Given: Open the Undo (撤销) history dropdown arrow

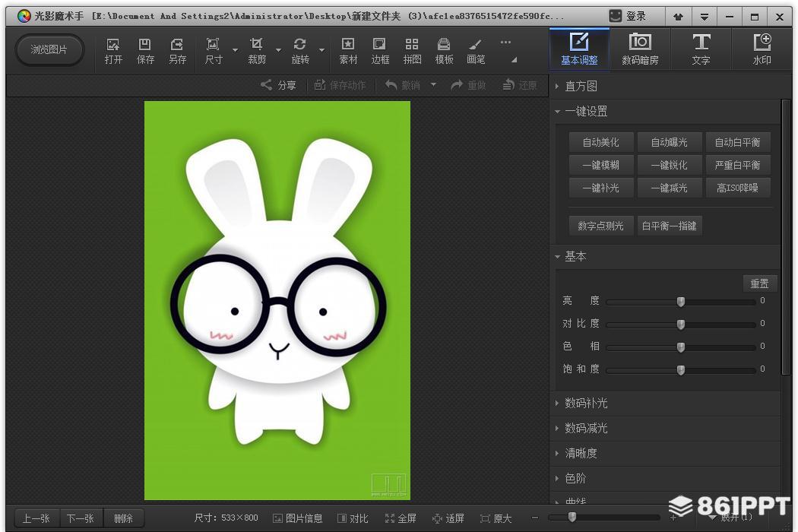Looking at the screenshot, I should pos(433,84).
